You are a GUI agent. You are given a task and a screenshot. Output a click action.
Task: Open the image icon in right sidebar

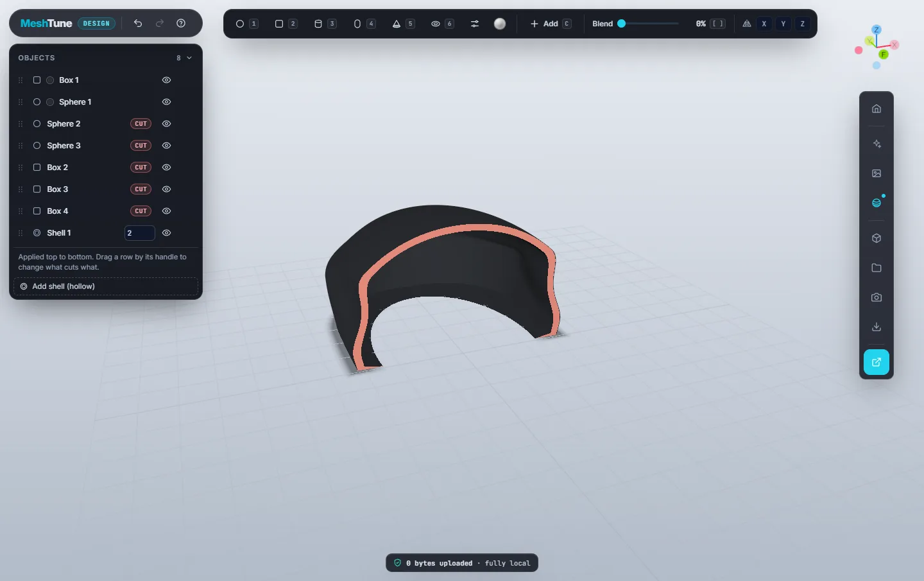tap(877, 173)
